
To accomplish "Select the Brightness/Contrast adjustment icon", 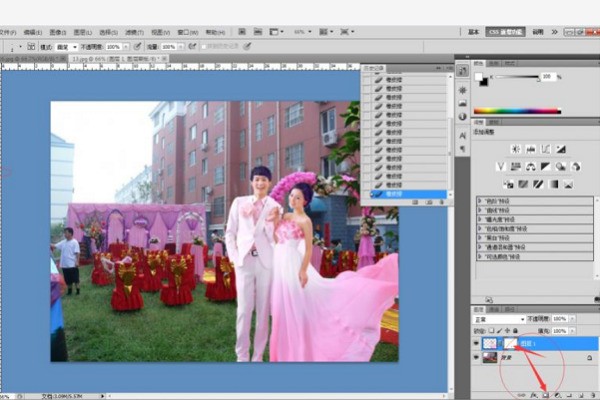I will coord(516,149).
